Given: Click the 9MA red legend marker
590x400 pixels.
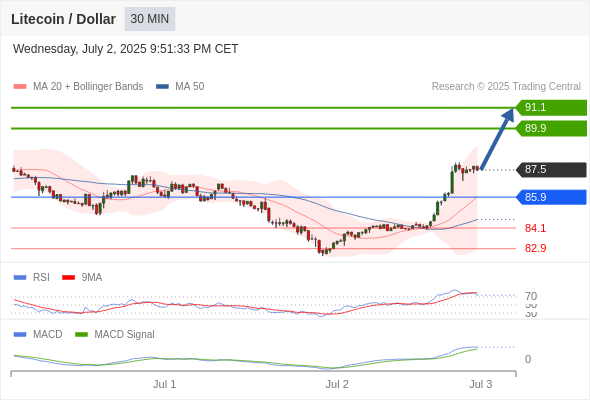Looking at the screenshot, I should (x=68, y=278).
